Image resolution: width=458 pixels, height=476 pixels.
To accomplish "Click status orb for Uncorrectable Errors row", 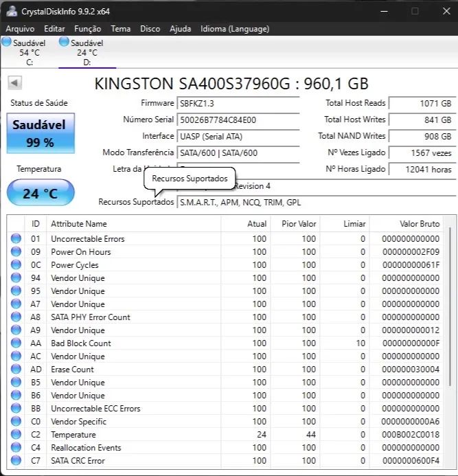I will (16, 238).
